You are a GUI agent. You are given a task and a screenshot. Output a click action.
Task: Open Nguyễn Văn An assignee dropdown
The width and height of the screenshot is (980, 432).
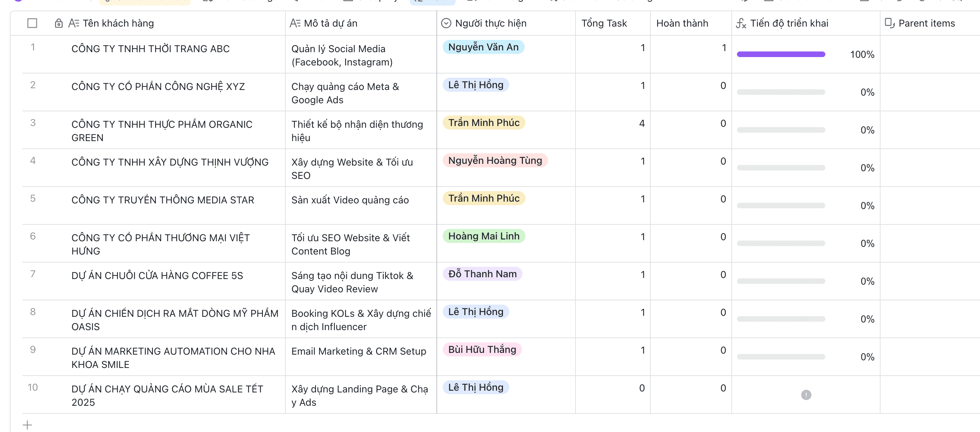[x=483, y=47]
